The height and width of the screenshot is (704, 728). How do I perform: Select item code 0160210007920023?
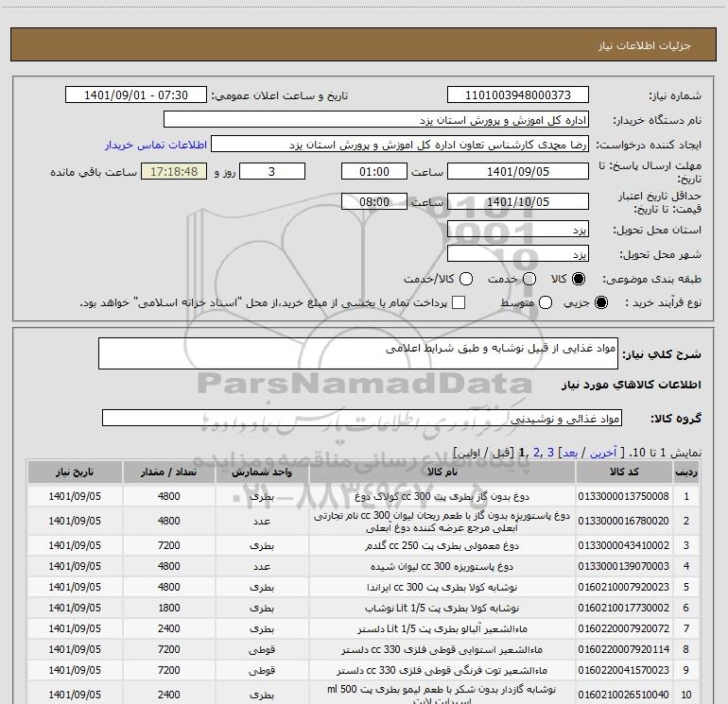pos(624,587)
